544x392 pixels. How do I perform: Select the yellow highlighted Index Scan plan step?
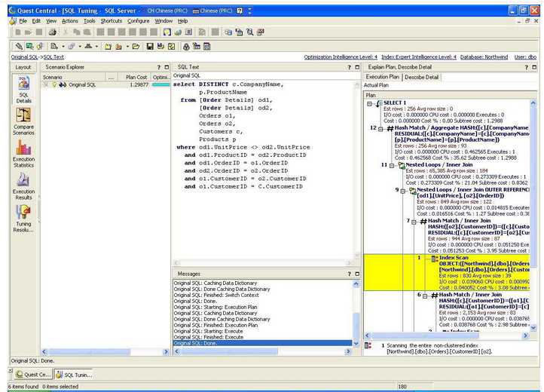point(447,273)
